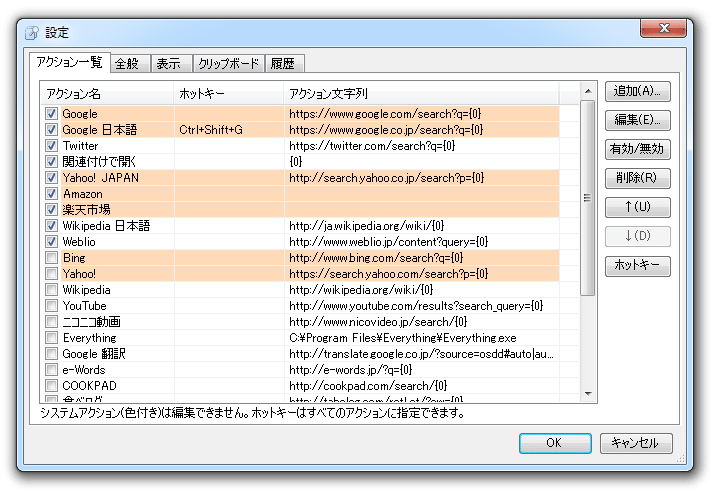715x494 pixels.
Task: Toggle the 楽天市場 checkbox
Action: click(52, 209)
